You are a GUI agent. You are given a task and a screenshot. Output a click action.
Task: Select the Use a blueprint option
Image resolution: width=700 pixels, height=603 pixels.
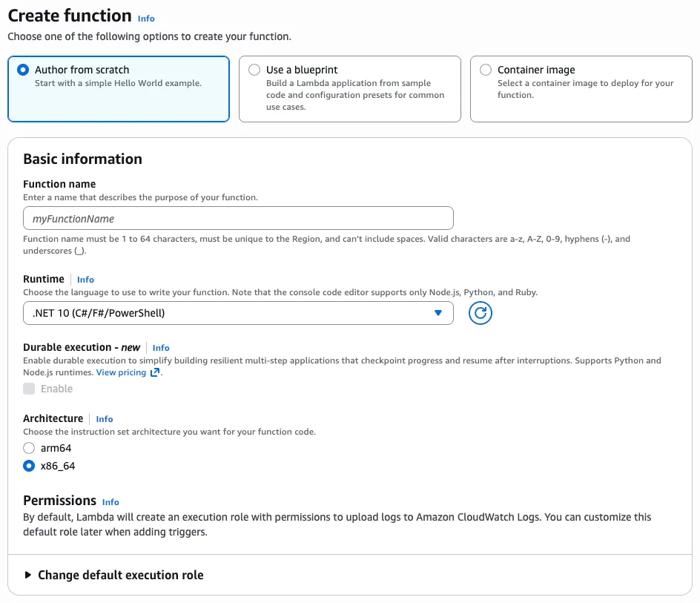point(254,70)
